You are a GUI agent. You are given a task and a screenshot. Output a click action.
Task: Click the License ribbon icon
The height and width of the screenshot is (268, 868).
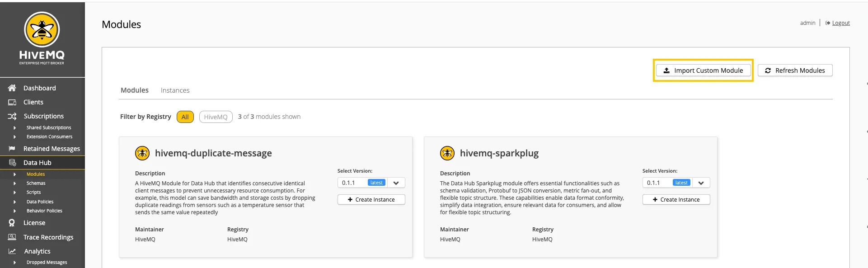12,222
